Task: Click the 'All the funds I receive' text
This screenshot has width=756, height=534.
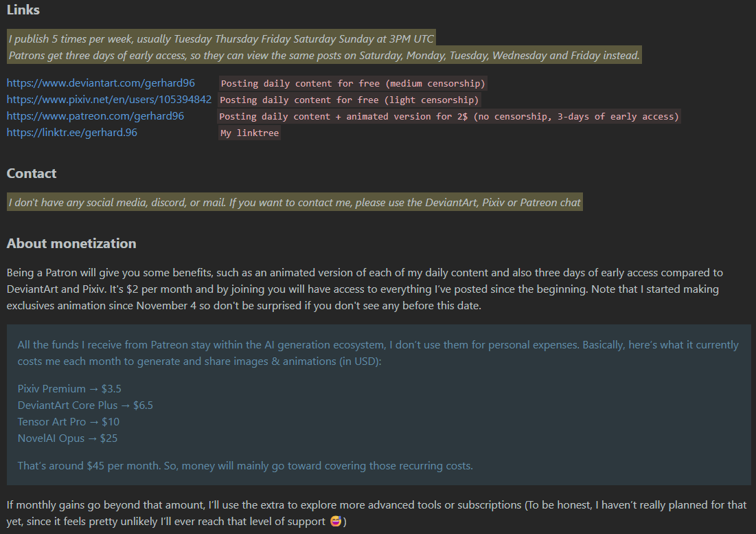Action: [378, 353]
